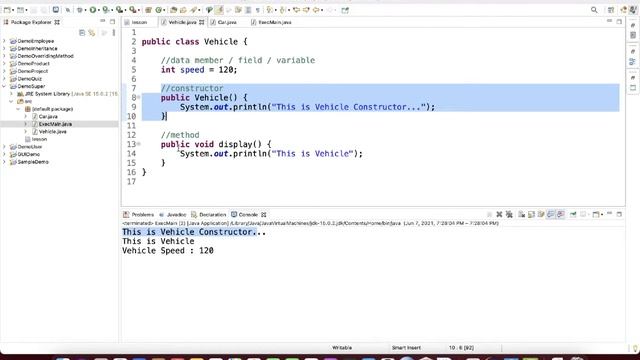Click the Open Perspective icon at top right
The image size is (640, 360).
point(611,10)
